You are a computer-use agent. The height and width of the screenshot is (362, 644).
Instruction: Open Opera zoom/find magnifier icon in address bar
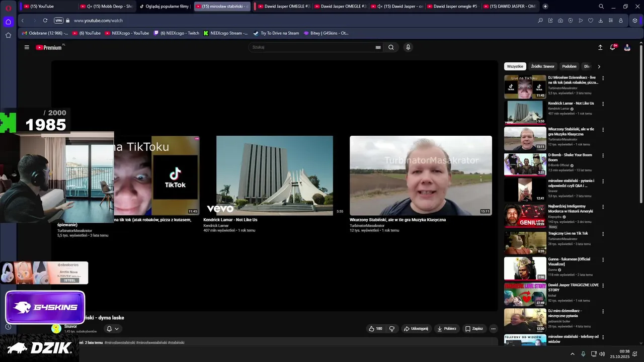click(x=540, y=21)
